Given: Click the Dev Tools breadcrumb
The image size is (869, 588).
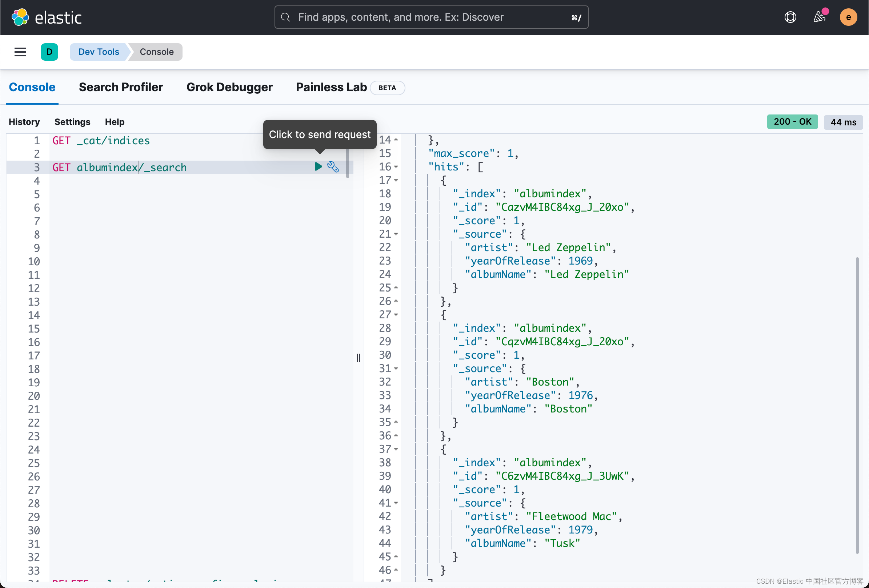Looking at the screenshot, I should 99,52.
